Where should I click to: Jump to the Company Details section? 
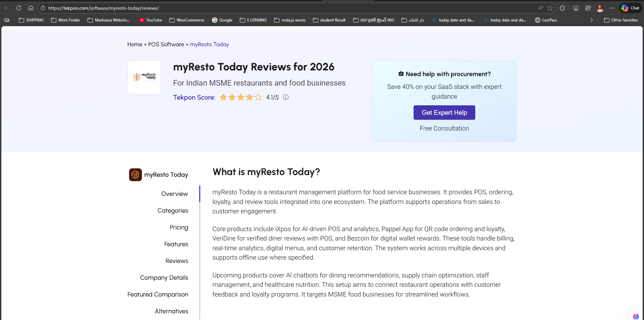point(164,278)
